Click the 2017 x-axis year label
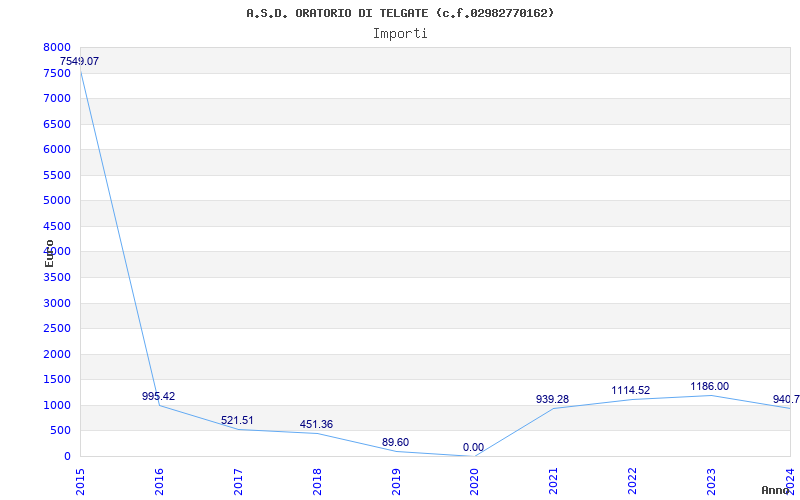The image size is (800, 500). tap(238, 482)
